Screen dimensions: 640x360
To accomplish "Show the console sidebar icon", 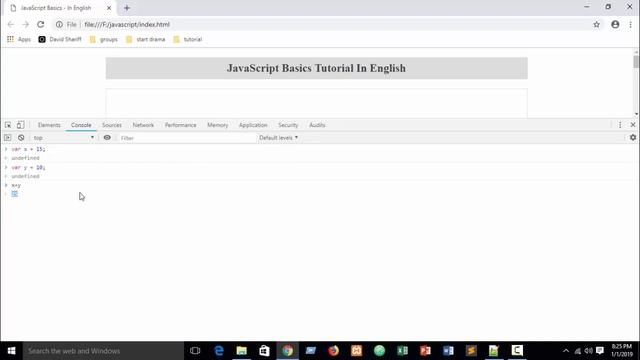I will pos(7,138).
